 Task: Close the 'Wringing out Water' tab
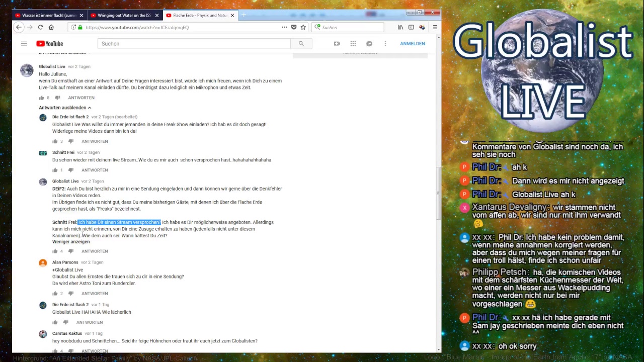tap(157, 16)
